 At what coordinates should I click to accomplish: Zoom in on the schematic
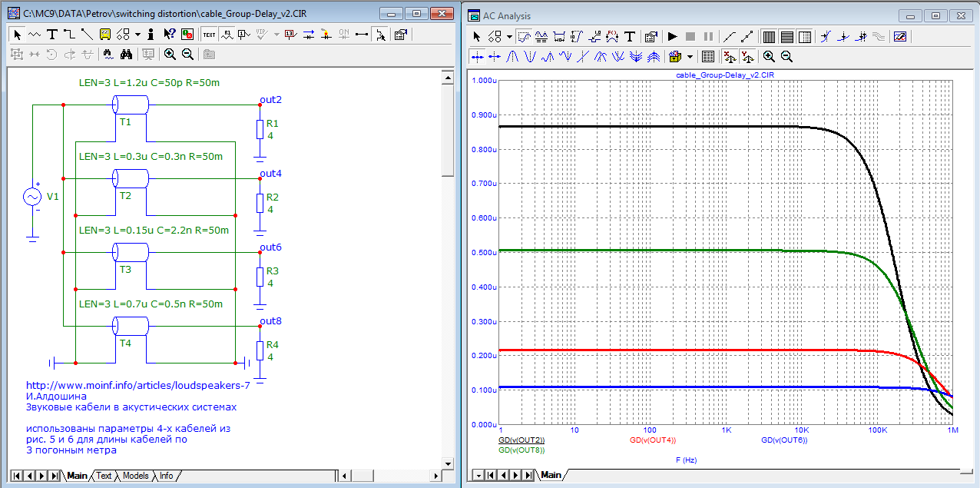coord(170,54)
